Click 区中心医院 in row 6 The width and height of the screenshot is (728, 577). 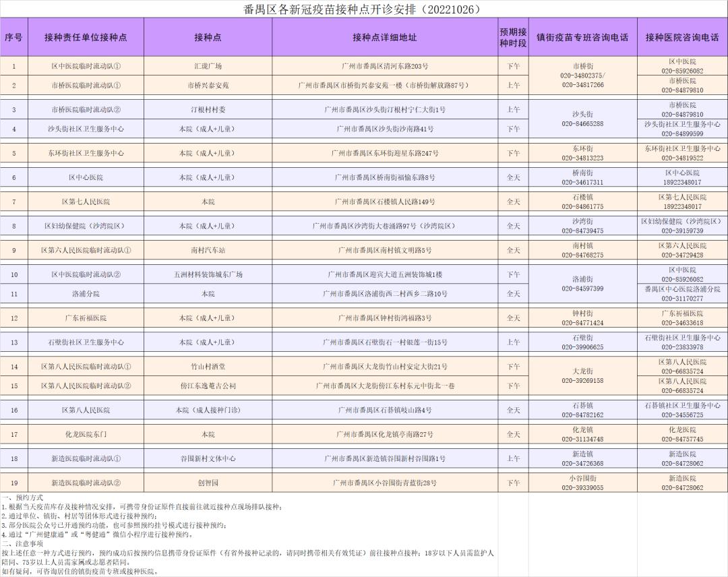pyautogui.click(x=86, y=177)
